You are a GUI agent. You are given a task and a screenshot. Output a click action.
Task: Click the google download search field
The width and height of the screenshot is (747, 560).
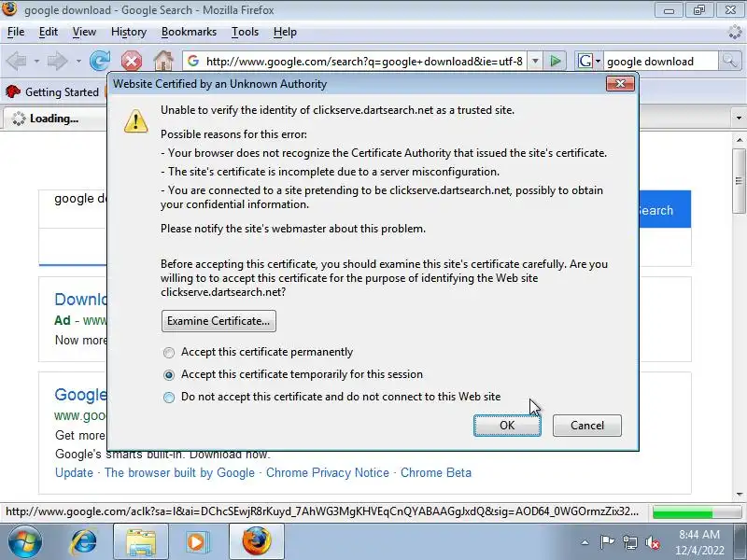(x=660, y=61)
